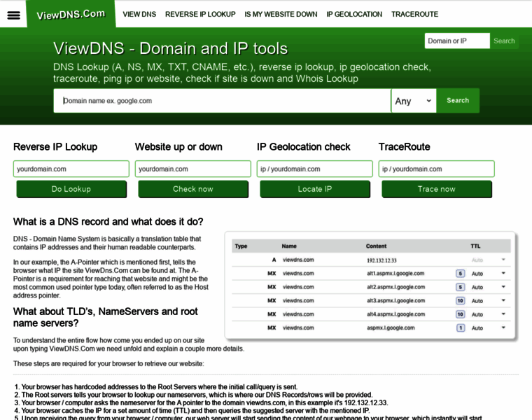Click the ViewDNS.Com logo

(71, 15)
